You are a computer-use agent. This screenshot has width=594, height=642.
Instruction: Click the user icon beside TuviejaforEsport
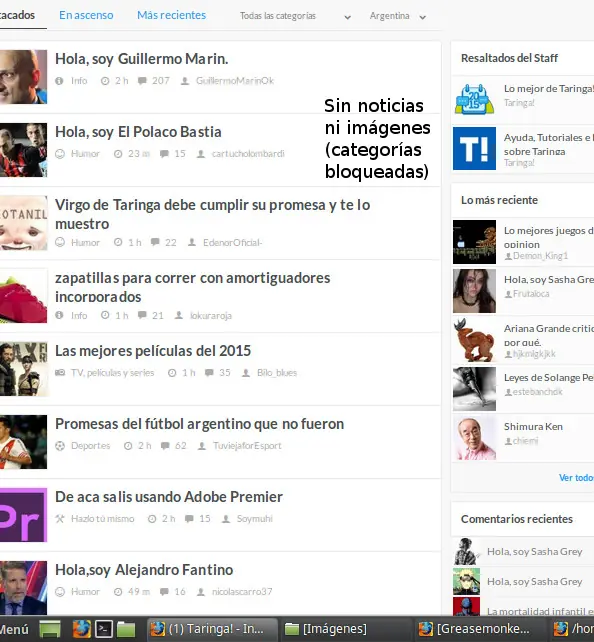click(x=202, y=445)
